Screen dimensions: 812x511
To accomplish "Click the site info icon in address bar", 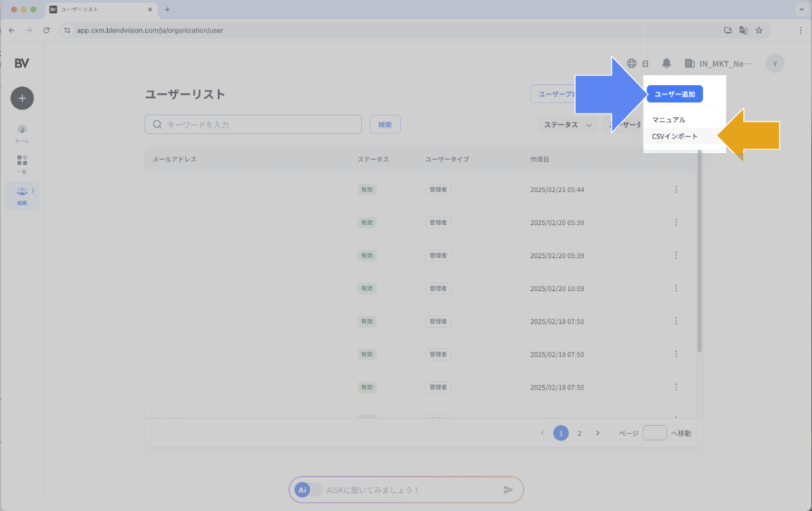I will pyautogui.click(x=67, y=30).
